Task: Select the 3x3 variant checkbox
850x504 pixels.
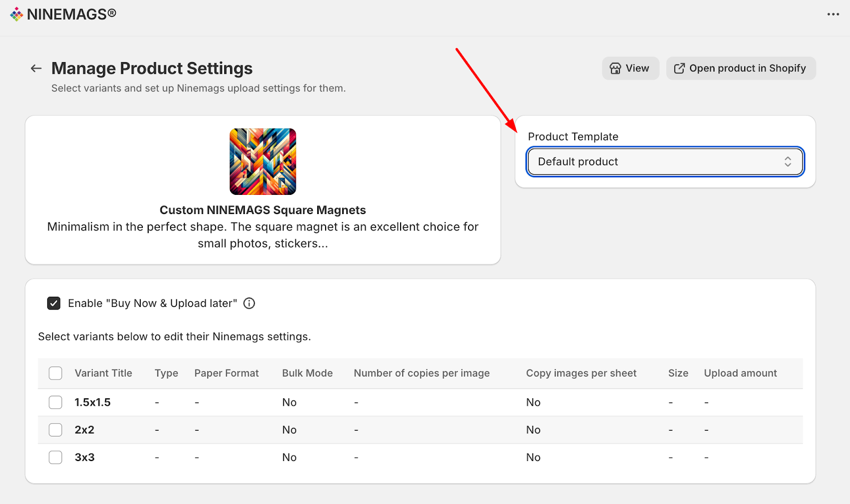Action: pos(55,457)
